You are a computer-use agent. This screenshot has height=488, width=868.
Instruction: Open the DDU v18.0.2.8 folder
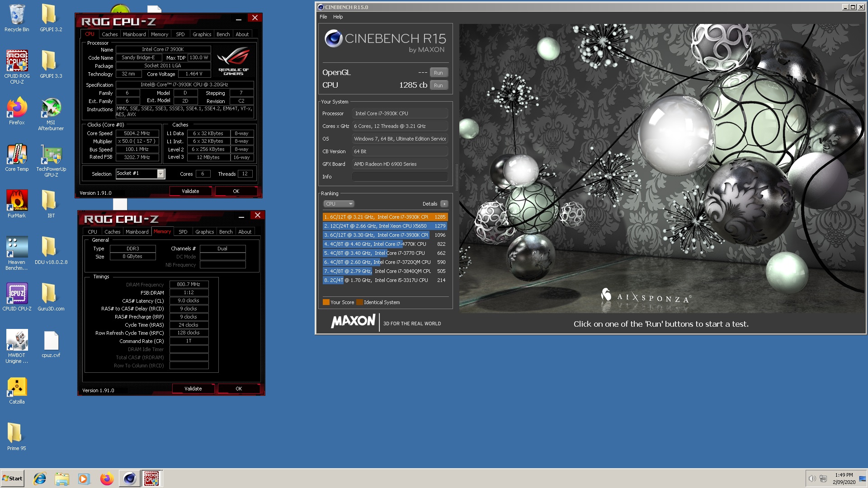(51, 251)
